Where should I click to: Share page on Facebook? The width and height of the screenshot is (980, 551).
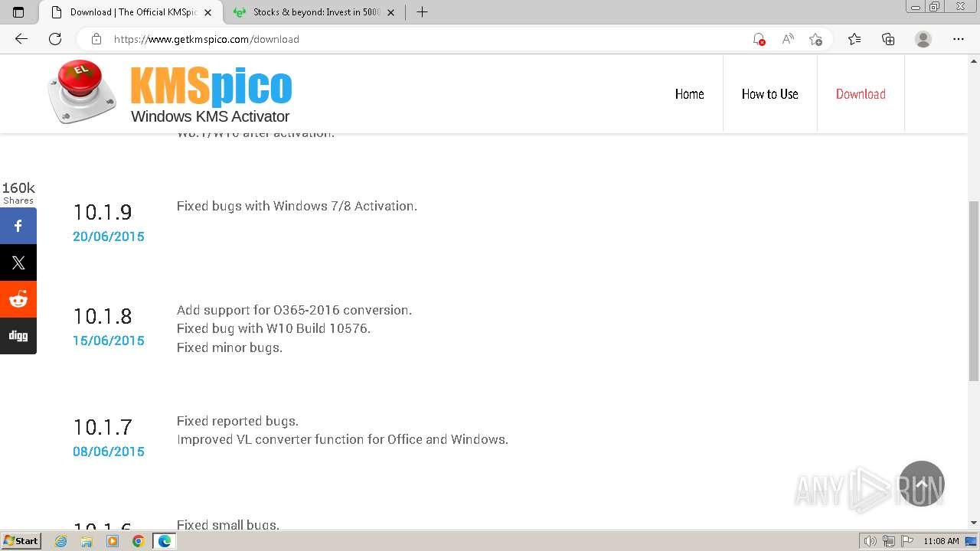click(x=18, y=226)
